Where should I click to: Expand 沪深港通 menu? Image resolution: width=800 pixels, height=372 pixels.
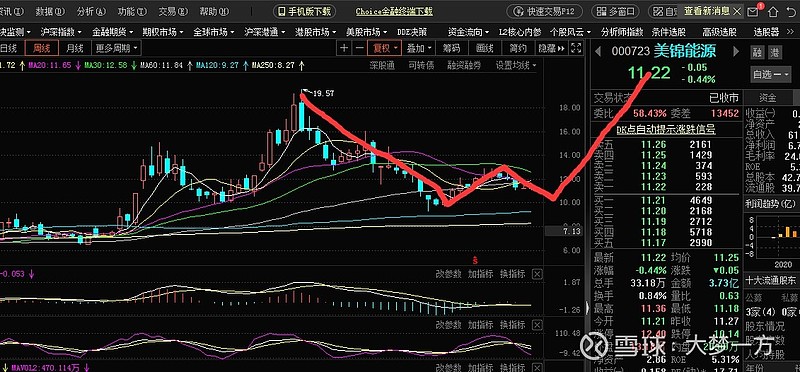pos(265,32)
